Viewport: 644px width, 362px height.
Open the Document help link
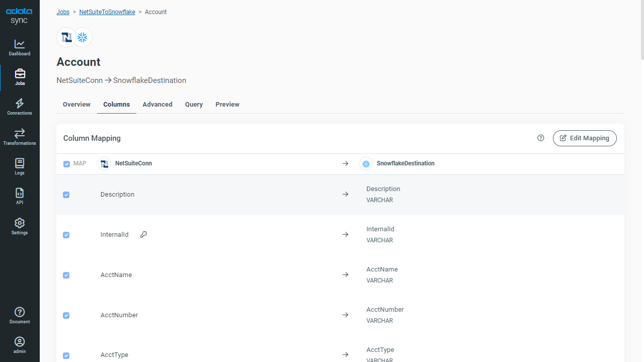click(20, 316)
